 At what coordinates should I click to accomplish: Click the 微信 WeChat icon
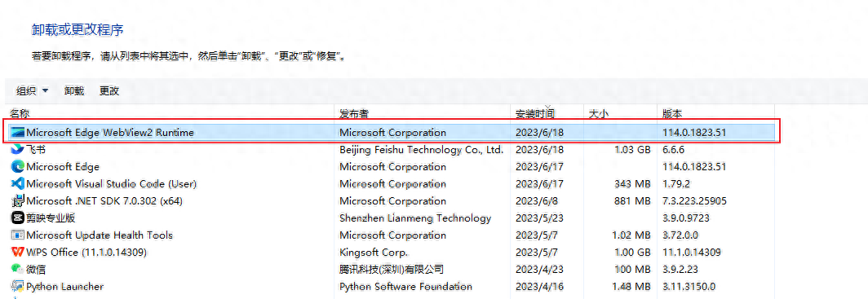(x=18, y=269)
